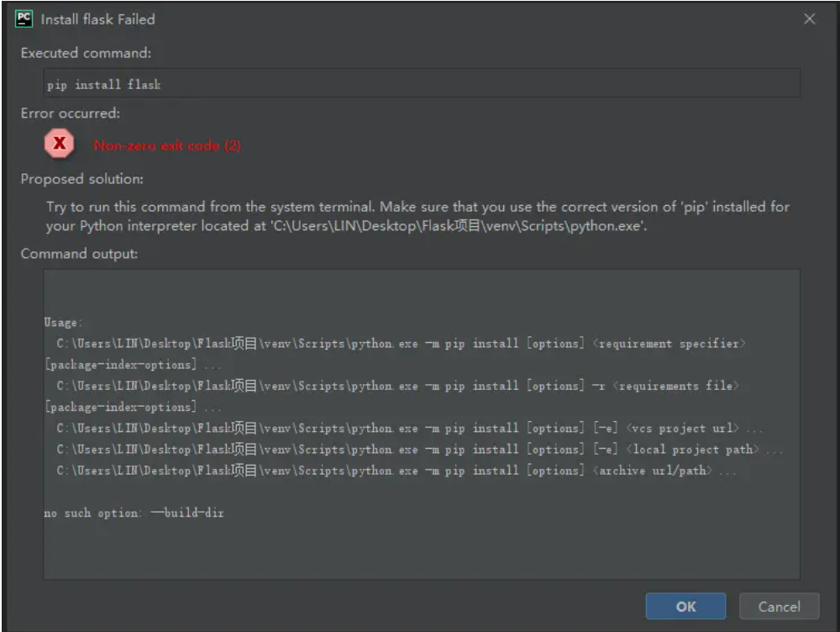Click the 'no such option: --build-dir' line
Viewport: 840px width, 632px height.
134,513
